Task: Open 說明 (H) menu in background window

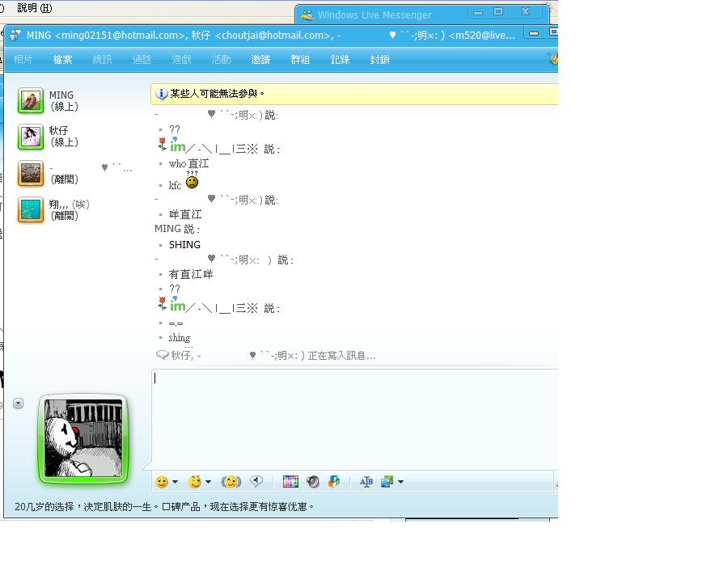Action: [35, 8]
